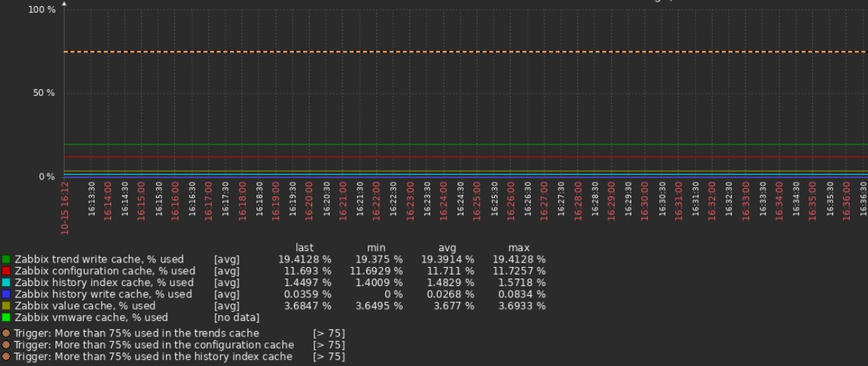Click the trends cache trigger circle marker
Viewport: 868px width, 366px height.
(x=6, y=333)
